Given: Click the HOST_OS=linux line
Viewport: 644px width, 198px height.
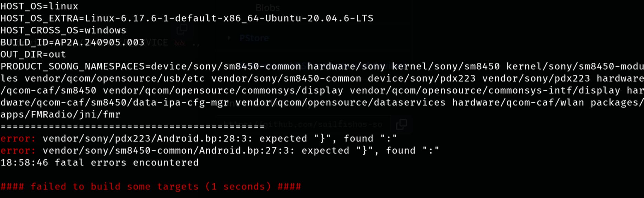Looking at the screenshot, I should pyautogui.click(x=39, y=6).
